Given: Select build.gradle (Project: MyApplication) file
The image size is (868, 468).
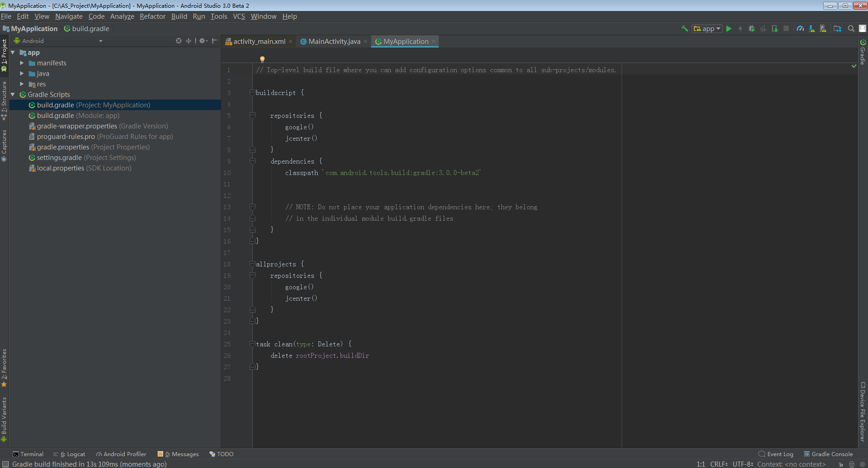Looking at the screenshot, I should point(115,105).
